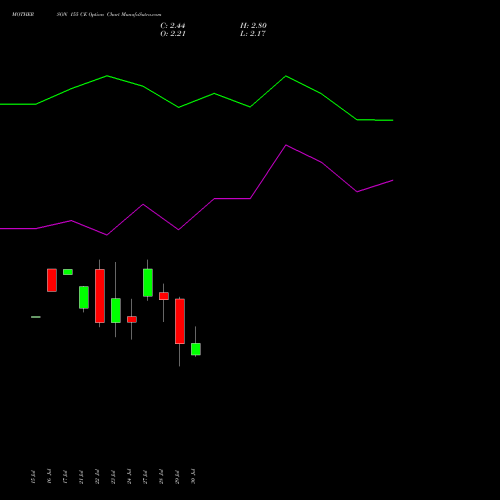This screenshot has width=500, height=500.
Task: Select the green candlestick for 21 Jul
Action: click(84, 297)
